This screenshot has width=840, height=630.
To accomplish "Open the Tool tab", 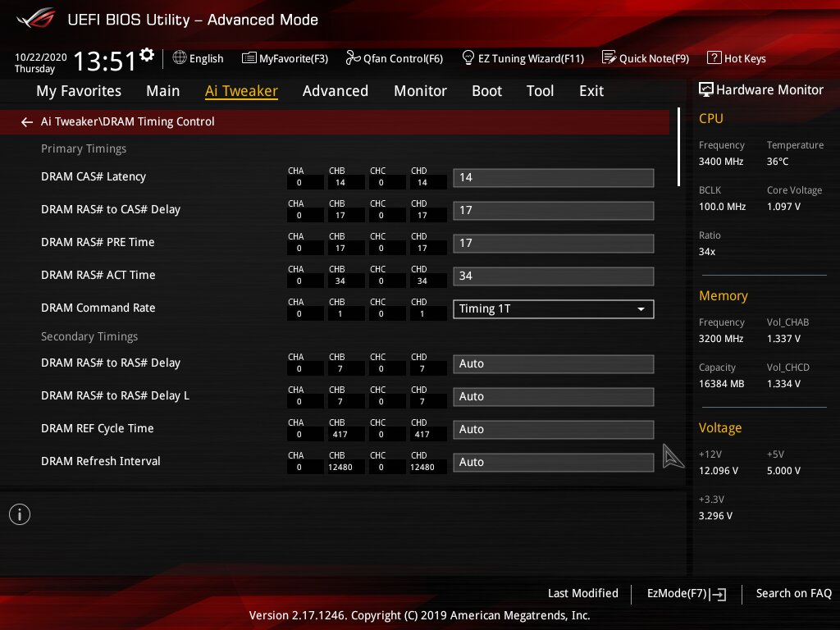I will click(540, 90).
